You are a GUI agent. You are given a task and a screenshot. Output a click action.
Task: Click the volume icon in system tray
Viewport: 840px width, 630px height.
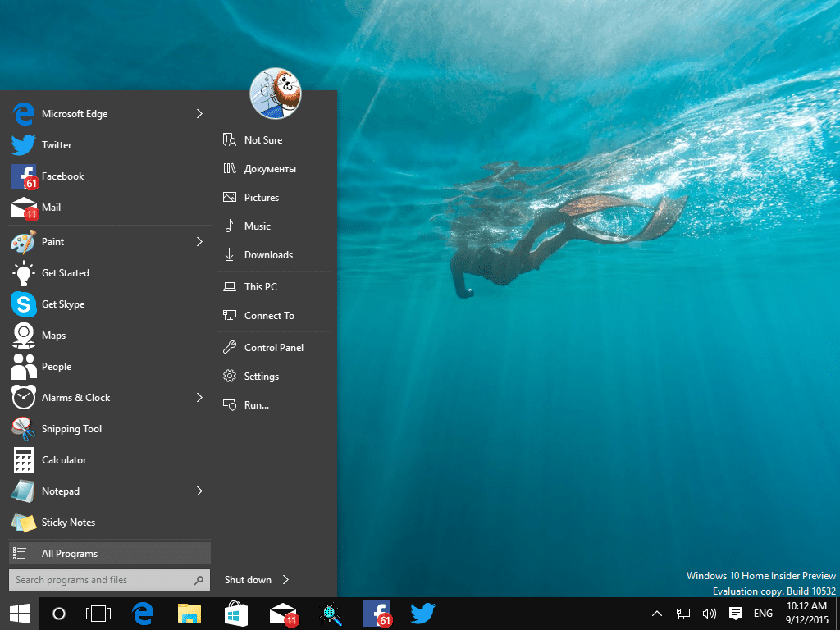(x=710, y=614)
